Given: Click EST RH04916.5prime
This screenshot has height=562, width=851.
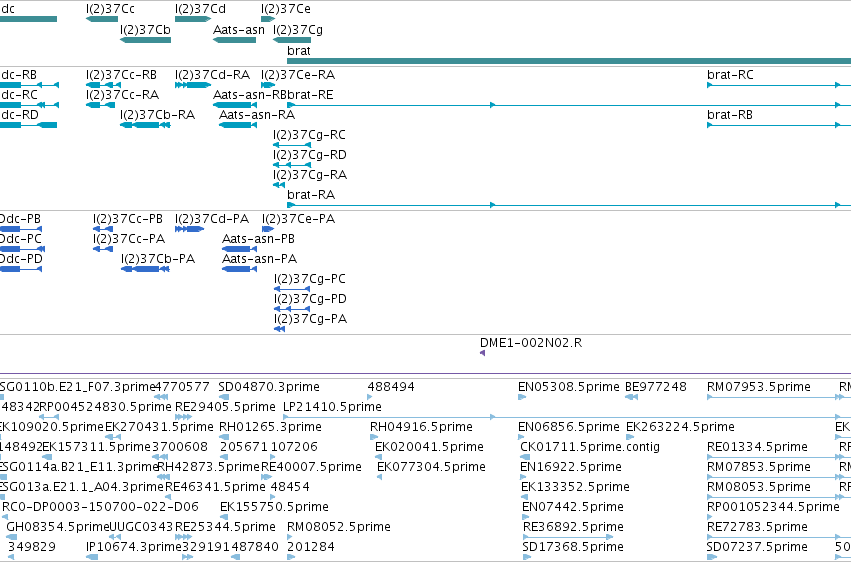Looking at the screenshot, I should click(x=374, y=437).
